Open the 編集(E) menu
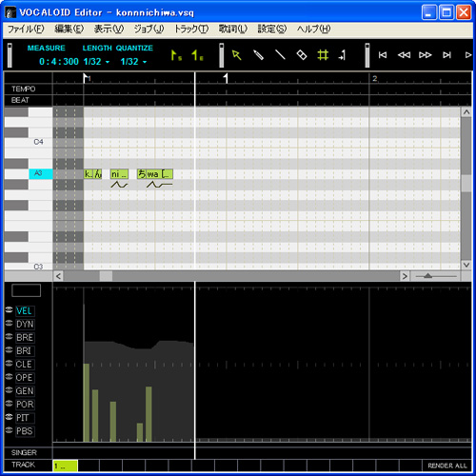The image size is (476, 476). click(69, 30)
